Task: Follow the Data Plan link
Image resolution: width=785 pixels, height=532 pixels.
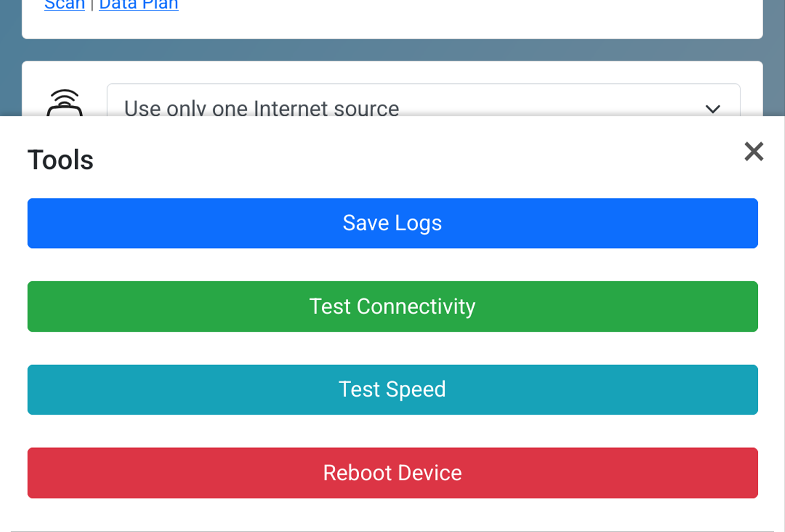Action: [x=138, y=5]
